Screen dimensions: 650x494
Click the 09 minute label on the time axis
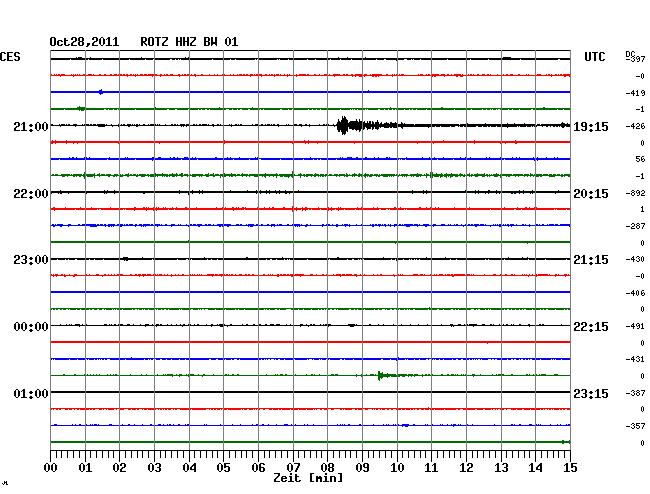[x=362, y=468]
